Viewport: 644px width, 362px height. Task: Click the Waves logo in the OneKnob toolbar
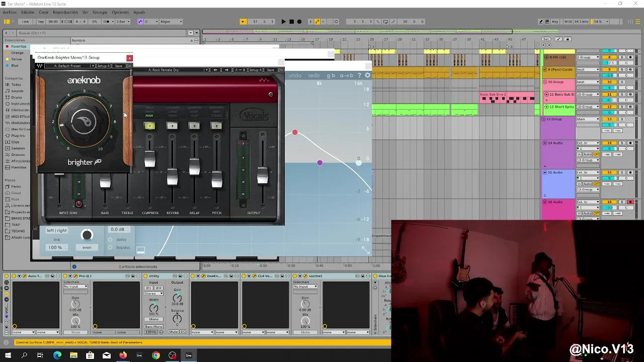40,66
